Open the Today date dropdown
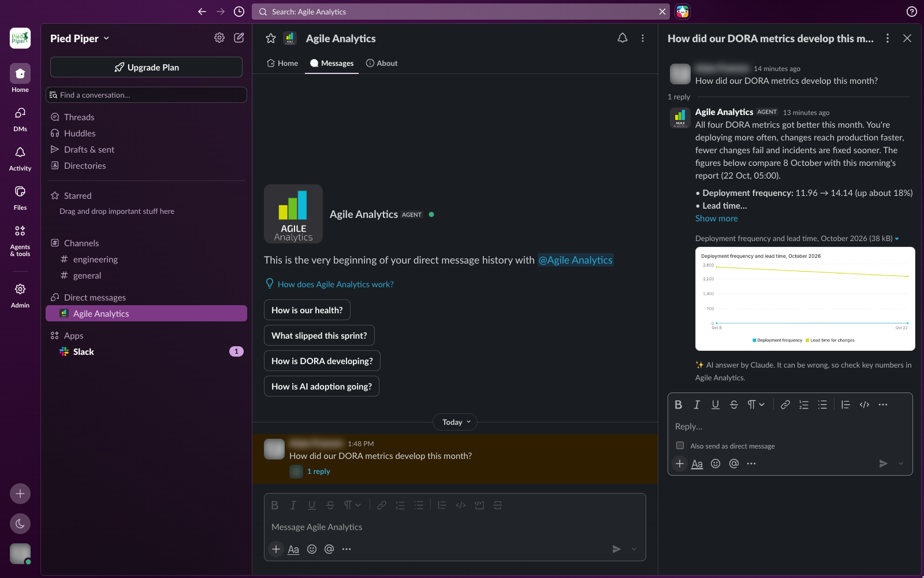The image size is (924, 578). click(x=455, y=423)
